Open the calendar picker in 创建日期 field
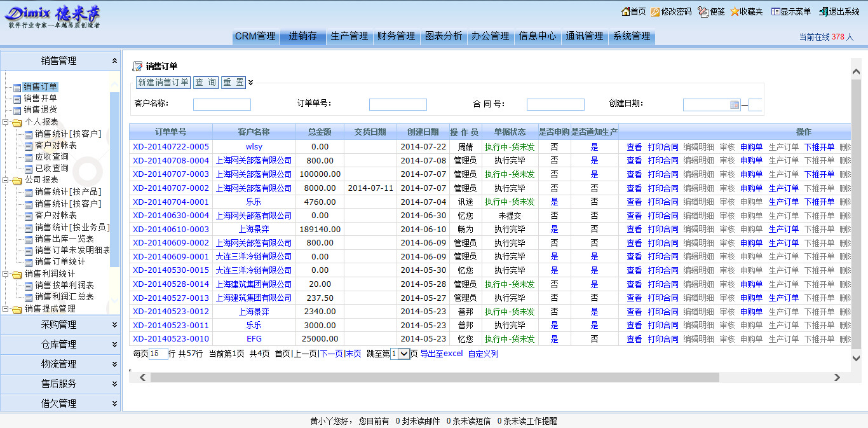 735,105
